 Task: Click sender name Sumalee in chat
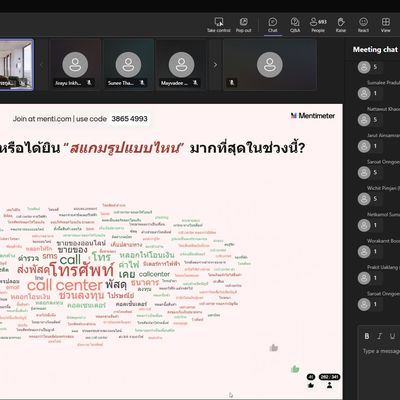tap(383, 82)
